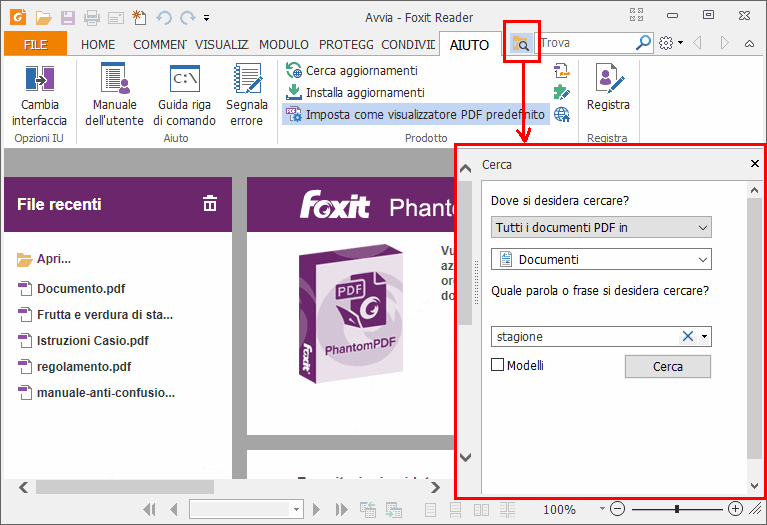Select the AIUTO ribbon tab

click(x=469, y=45)
